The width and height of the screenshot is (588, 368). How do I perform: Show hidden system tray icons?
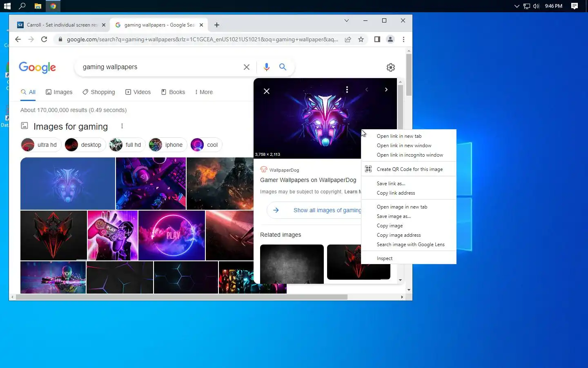(x=517, y=6)
